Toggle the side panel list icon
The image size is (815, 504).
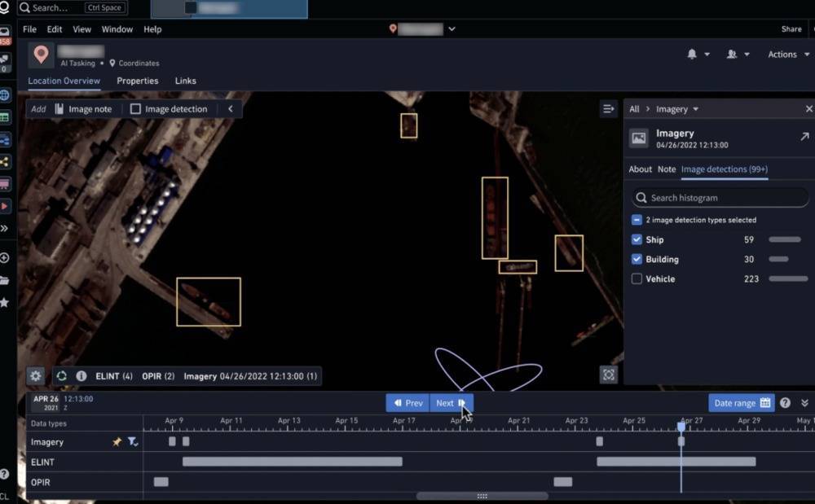(608, 108)
